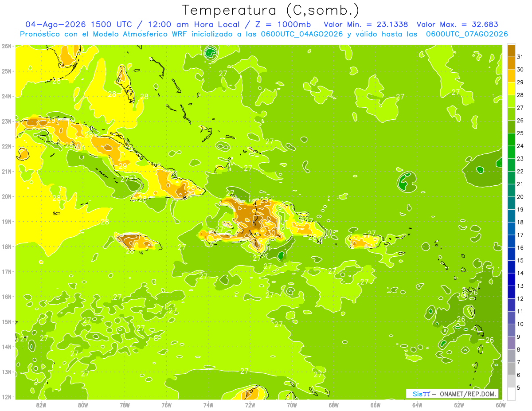Click the '76W' longitude axis label

tap(167, 405)
